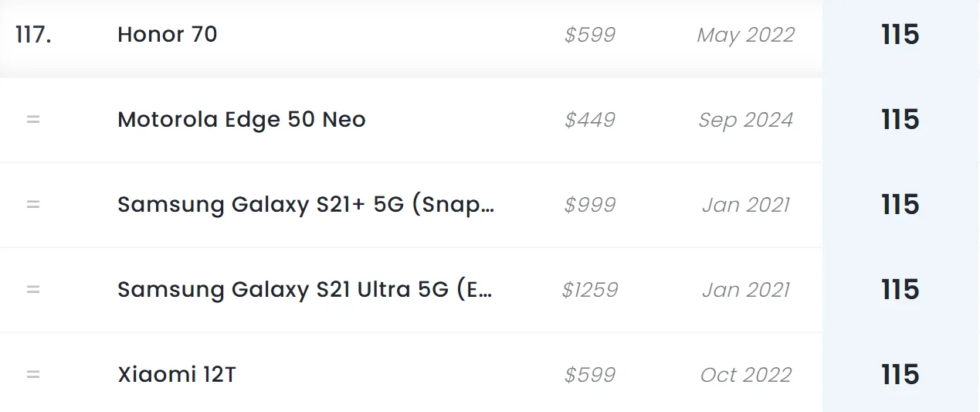
Task: Select the Sep 2024 release date
Action: [745, 120]
